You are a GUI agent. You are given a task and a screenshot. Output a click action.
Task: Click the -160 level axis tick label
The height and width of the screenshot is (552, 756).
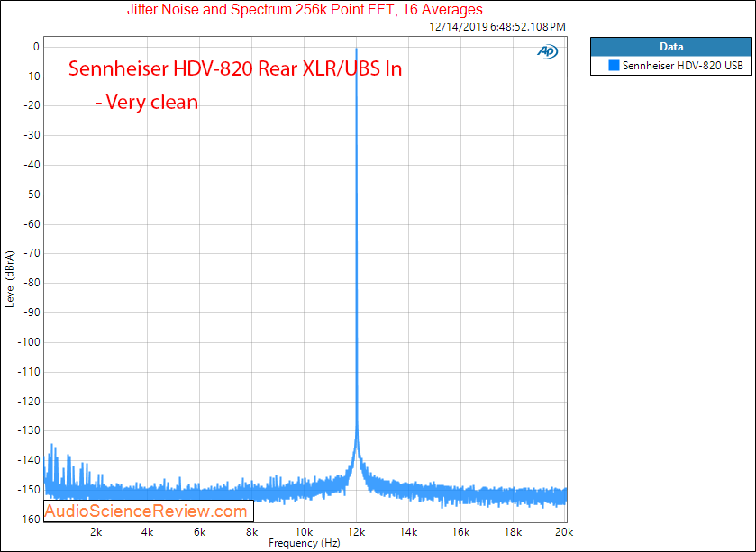tap(29, 520)
